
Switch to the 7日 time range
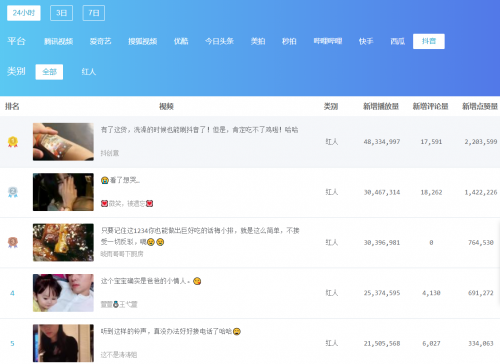click(94, 13)
